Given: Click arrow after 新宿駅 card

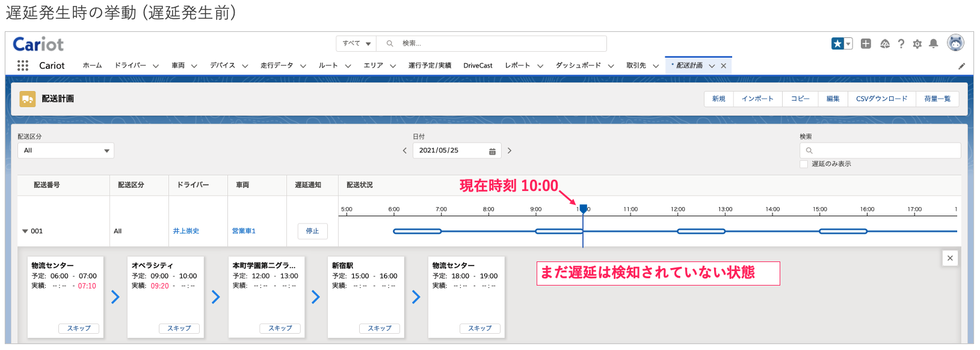Looking at the screenshot, I should pyautogui.click(x=416, y=297).
